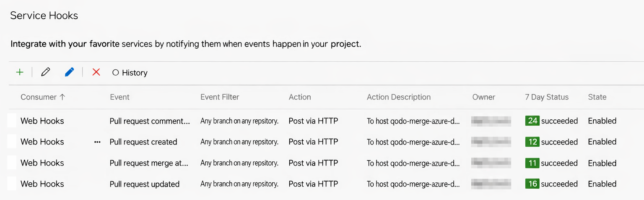Click the green 16 succeeded status badge
Image resolution: width=644 pixels, height=200 pixels.
(532, 184)
